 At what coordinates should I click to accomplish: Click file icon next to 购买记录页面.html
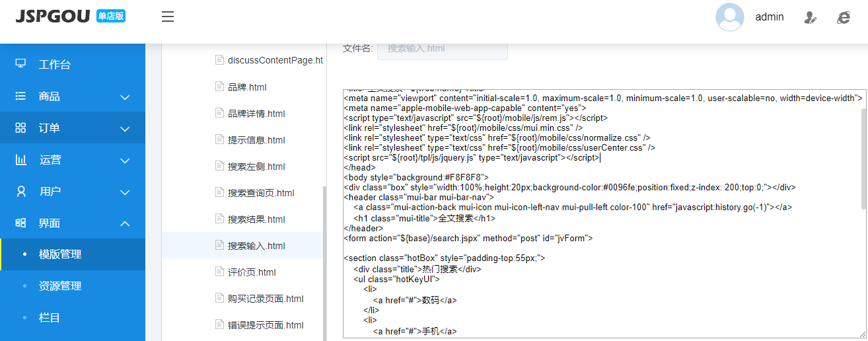[x=219, y=298]
